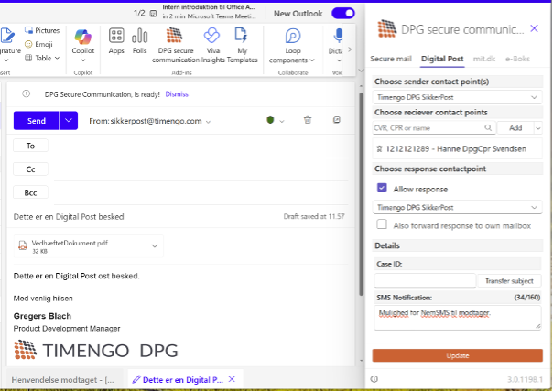
Task: Send the email
Action: pos(37,121)
